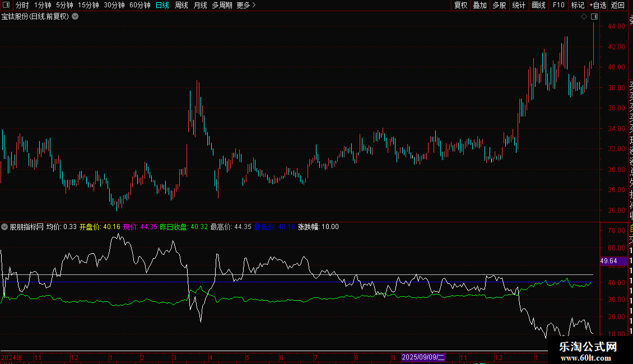The height and width of the screenshot is (364, 633).
Task: Select the 日线 daily period
Action: (x=162, y=5)
